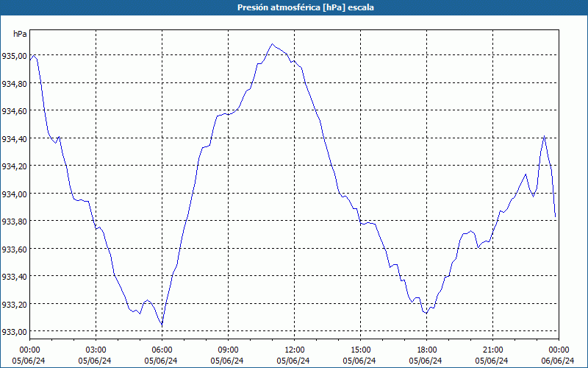Click the 933,60 y-axis value
The height and width of the screenshot is (368, 588).
pyautogui.click(x=14, y=250)
